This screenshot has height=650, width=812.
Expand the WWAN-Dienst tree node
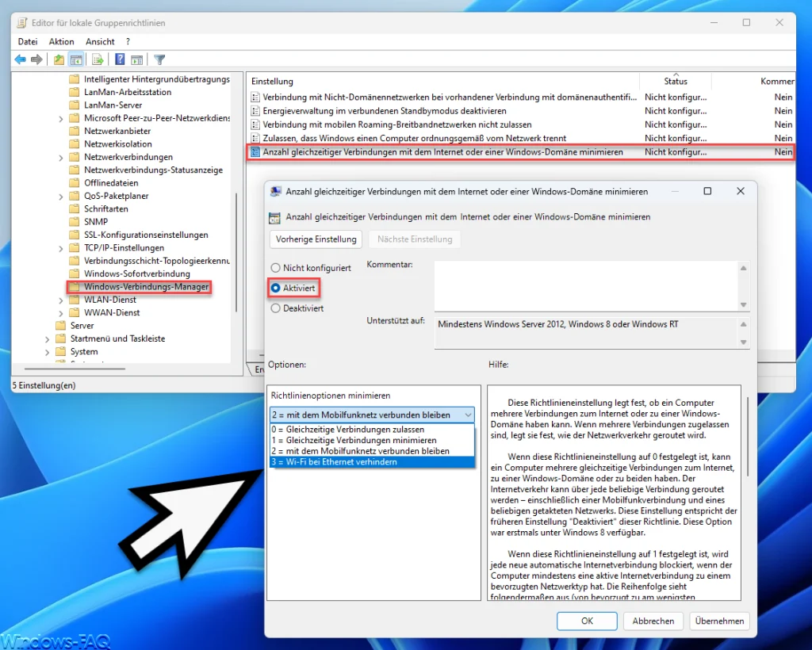coord(61,313)
